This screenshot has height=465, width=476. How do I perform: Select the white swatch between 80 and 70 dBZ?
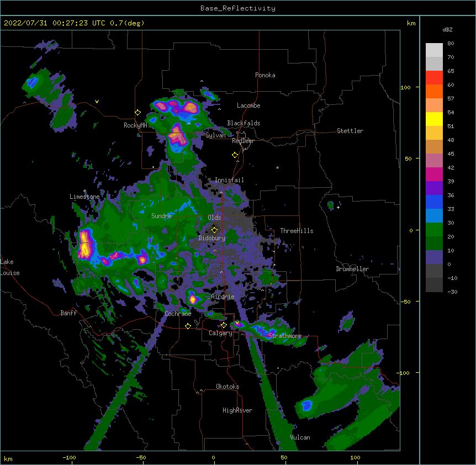point(434,50)
